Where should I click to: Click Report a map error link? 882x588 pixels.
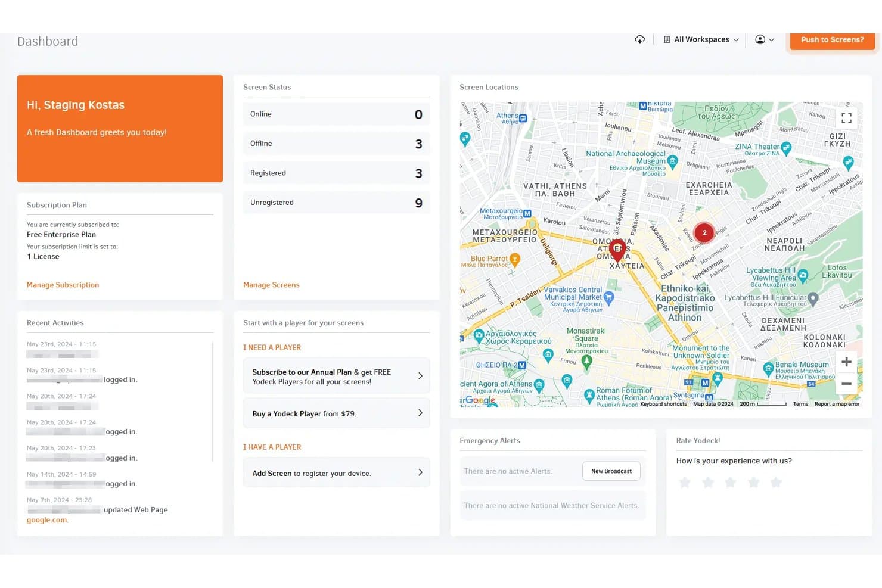point(837,404)
